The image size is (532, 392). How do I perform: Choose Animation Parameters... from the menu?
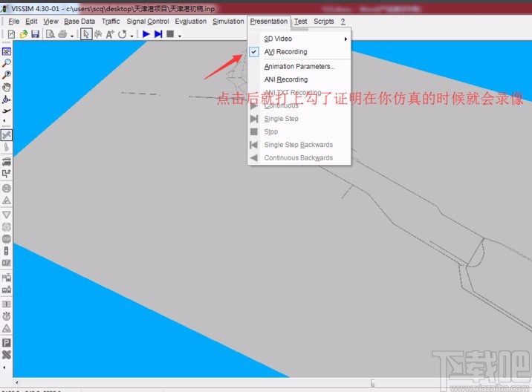(299, 67)
